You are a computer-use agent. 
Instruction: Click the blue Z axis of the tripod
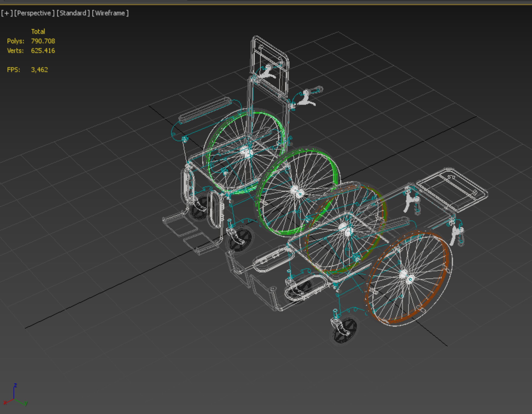tap(14, 392)
